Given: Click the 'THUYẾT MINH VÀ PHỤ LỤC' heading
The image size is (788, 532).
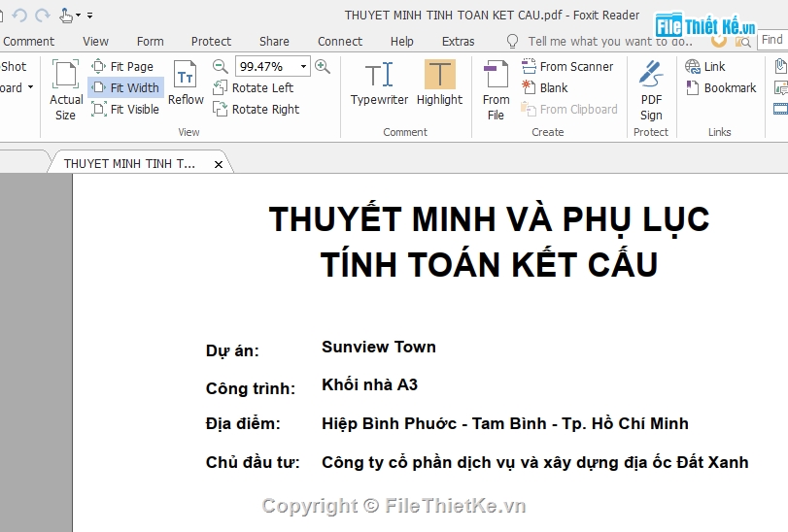Looking at the screenshot, I should click(489, 219).
